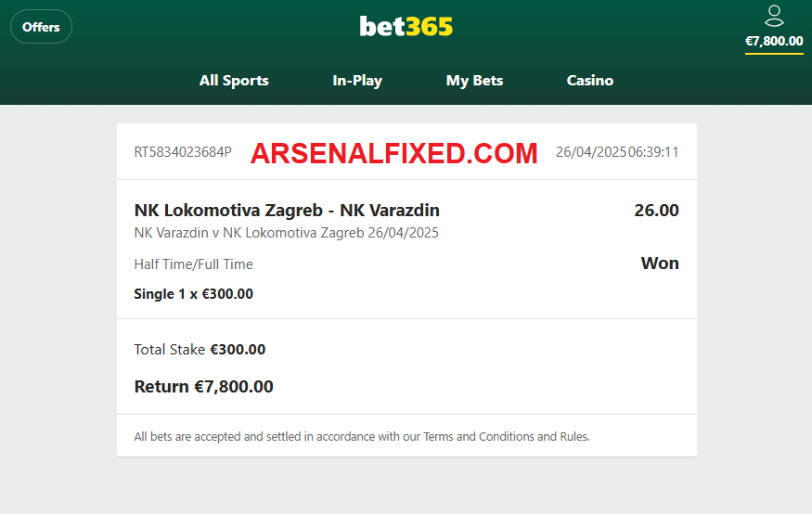
Task: Click the ARSENALFIXED.COM watermark text
Action: click(x=394, y=153)
